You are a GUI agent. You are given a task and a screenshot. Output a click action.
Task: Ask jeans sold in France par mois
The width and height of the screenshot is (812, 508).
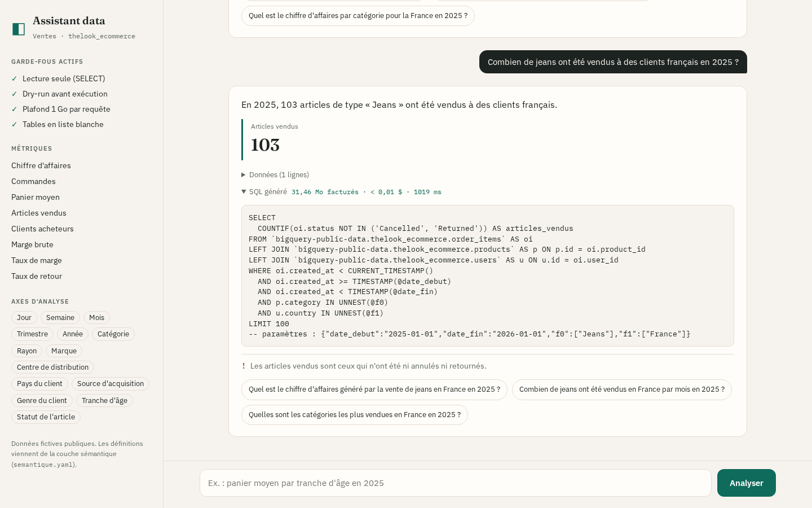(x=622, y=389)
